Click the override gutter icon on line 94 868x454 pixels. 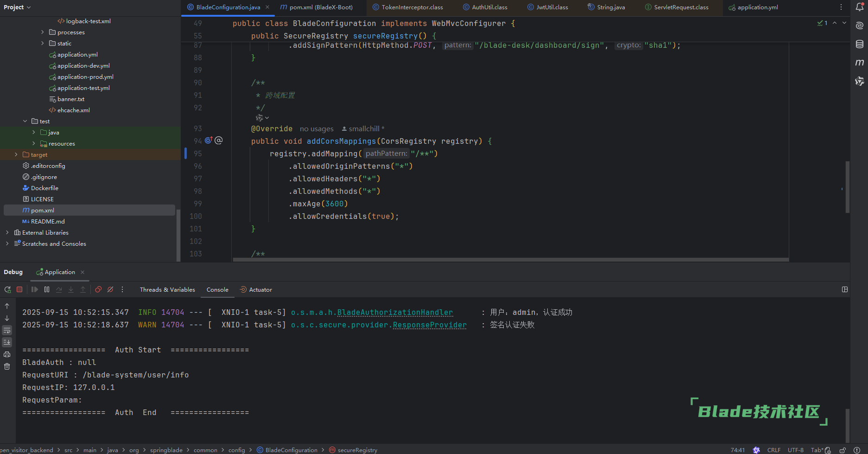(x=209, y=140)
